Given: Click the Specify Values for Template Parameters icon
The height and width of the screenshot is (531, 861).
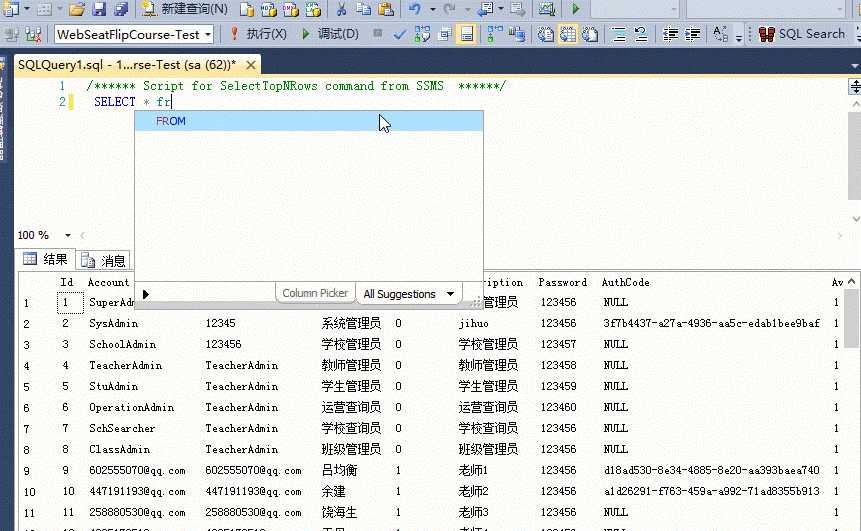Looking at the screenshot, I should click(x=720, y=35).
